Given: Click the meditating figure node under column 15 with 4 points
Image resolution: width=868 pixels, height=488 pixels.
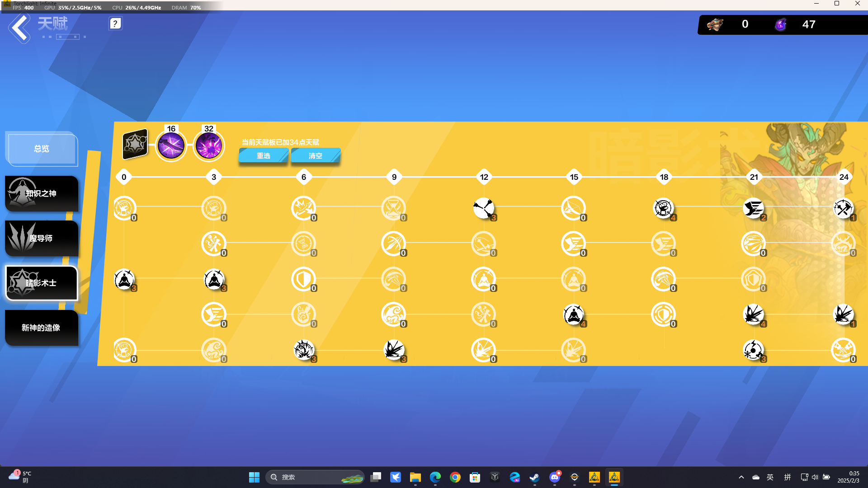Looking at the screenshot, I should [x=574, y=314].
